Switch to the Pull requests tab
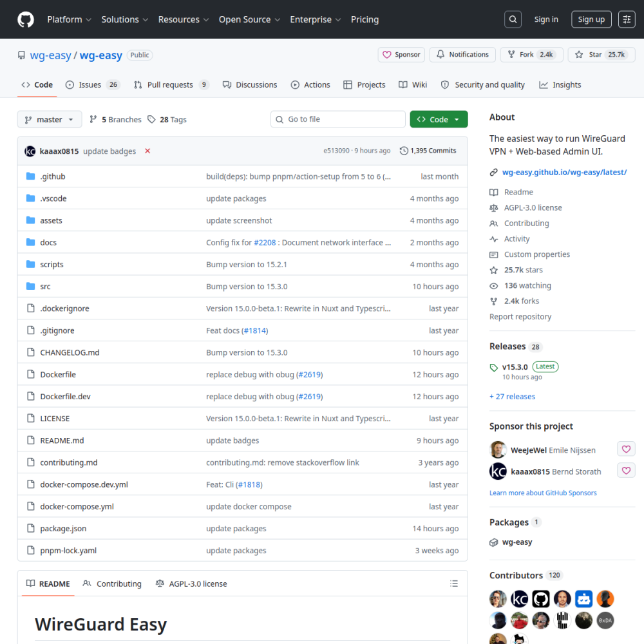Viewport: 644px width, 644px height. [171, 84]
